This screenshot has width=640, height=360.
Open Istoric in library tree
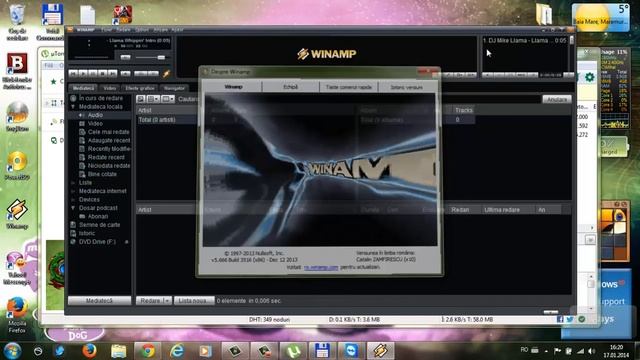pyautogui.click(x=87, y=233)
